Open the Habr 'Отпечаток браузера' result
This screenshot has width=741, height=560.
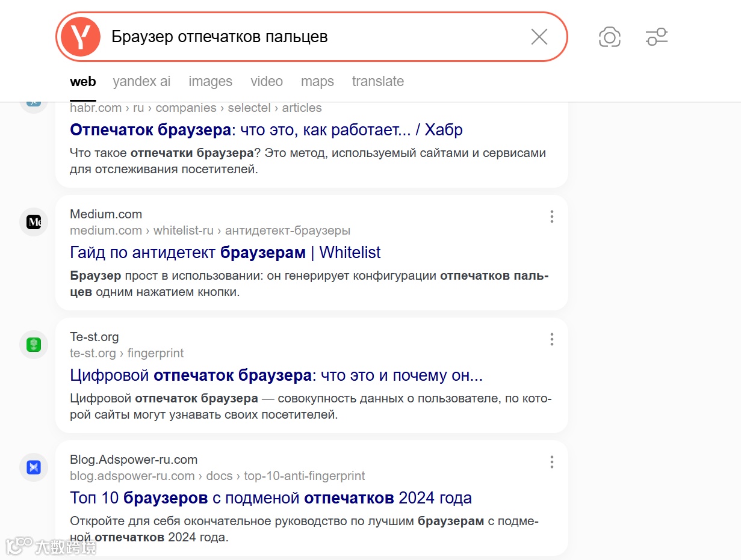(x=266, y=130)
